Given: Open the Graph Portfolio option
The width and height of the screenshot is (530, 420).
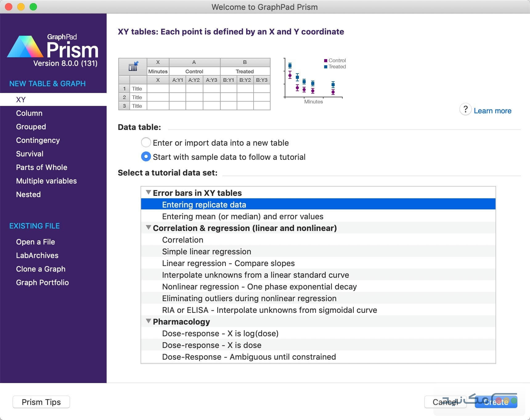Looking at the screenshot, I should pos(42,282).
